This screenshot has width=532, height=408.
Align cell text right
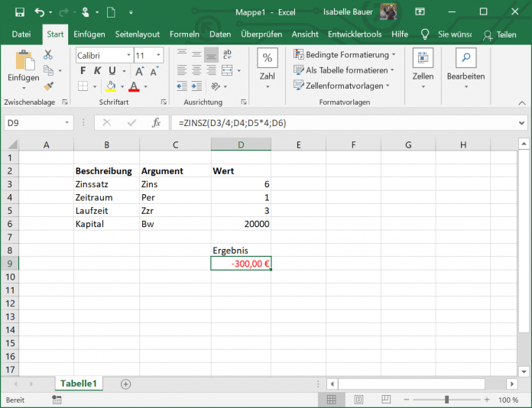(211, 70)
